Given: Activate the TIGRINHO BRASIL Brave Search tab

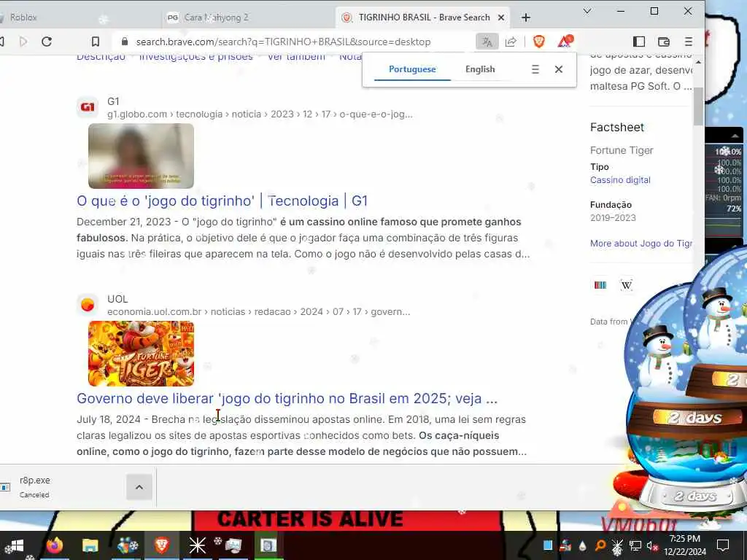Looking at the screenshot, I should [x=423, y=17].
